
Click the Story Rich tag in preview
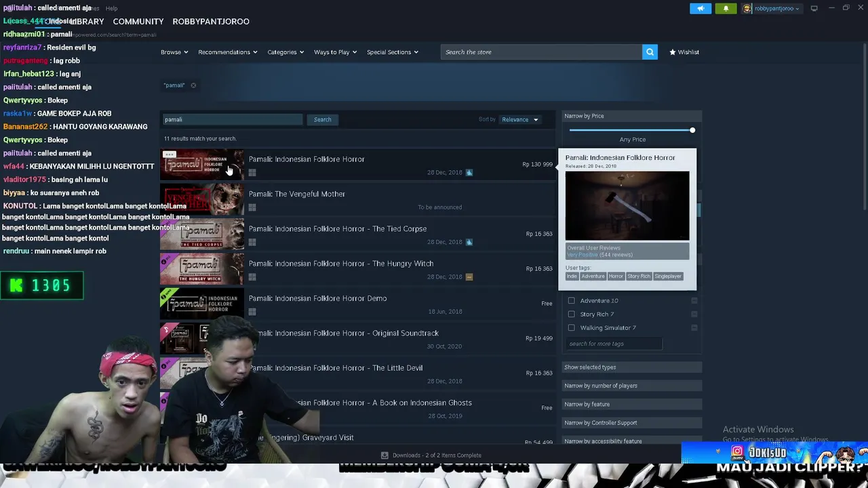coord(639,276)
